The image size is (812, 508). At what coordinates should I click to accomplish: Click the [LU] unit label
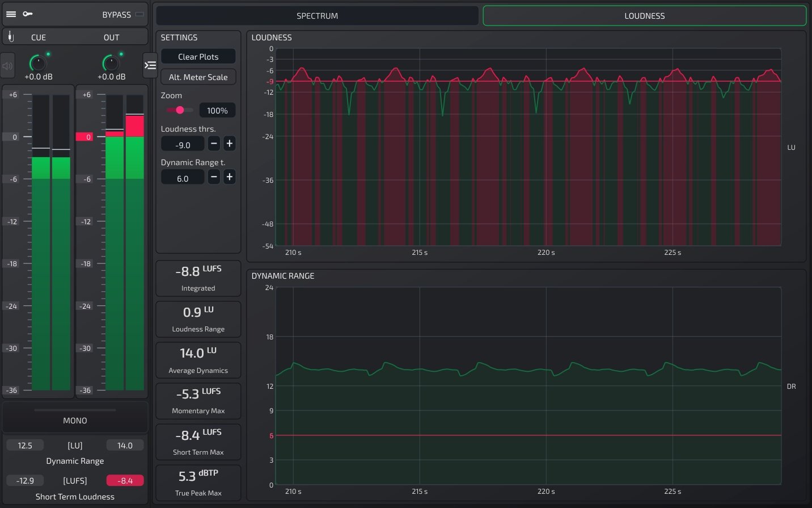click(75, 446)
